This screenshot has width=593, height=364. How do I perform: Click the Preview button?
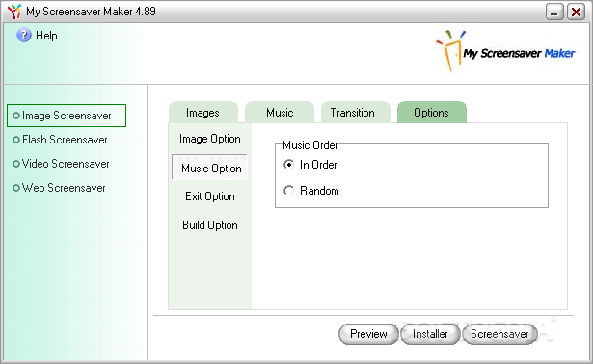click(x=368, y=334)
